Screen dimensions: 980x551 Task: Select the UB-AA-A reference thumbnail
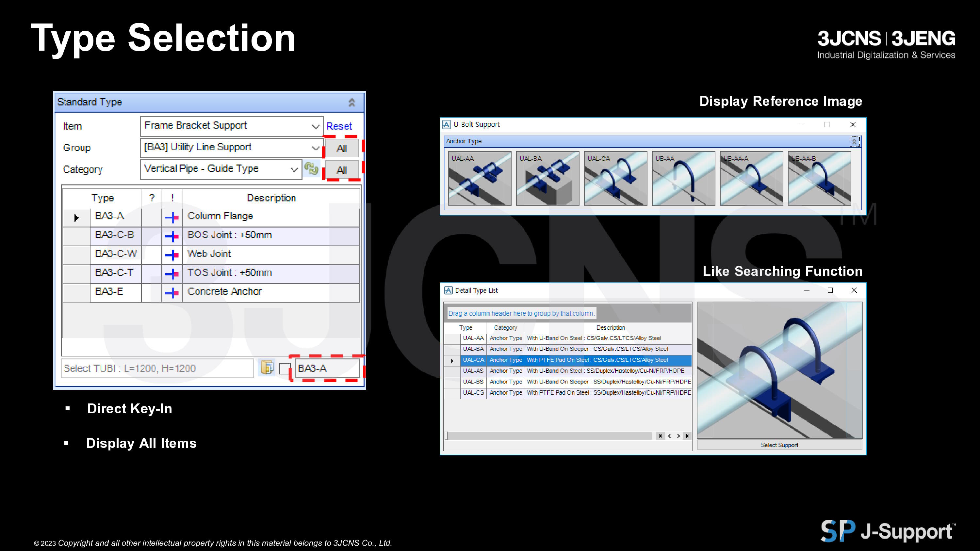751,178
